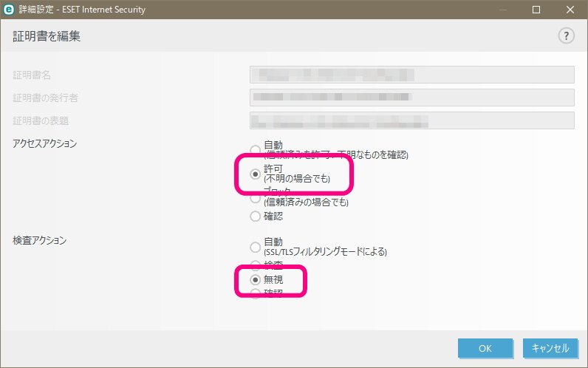
Task: Click the 証明書の表題 field
Action: 411,120
